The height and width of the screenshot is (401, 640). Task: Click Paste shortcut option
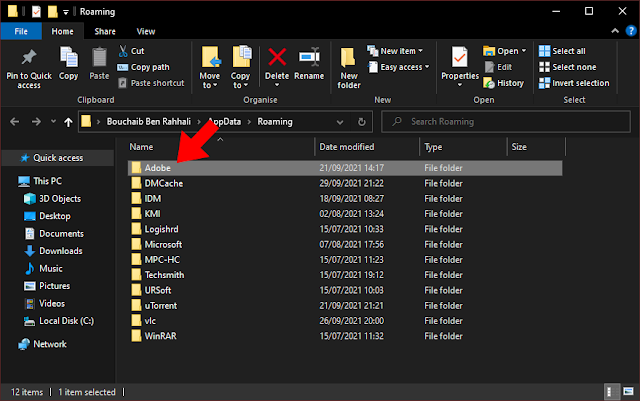pyautogui.click(x=151, y=83)
